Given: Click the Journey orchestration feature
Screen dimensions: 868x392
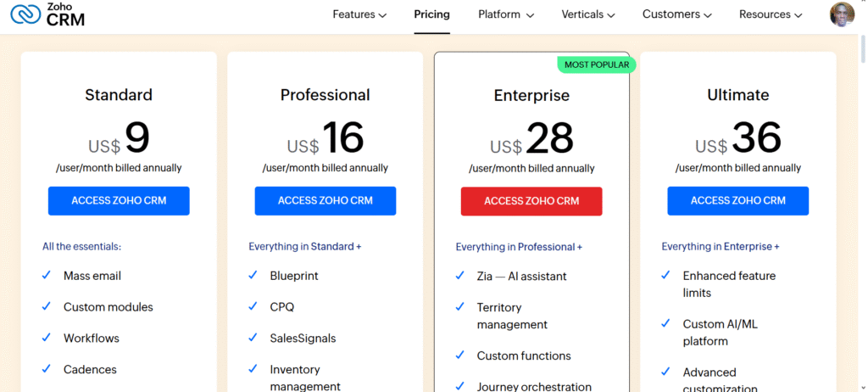Looking at the screenshot, I should pyautogui.click(x=534, y=386).
